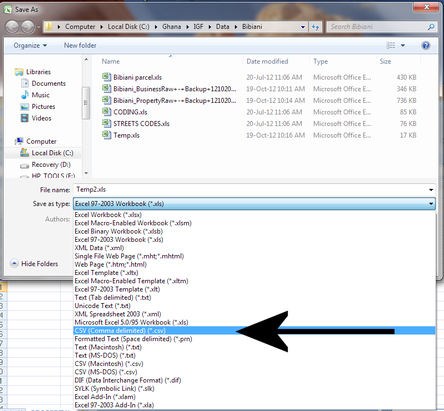Image resolution: width=444 pixels, height=411 pixels.
Task: Click the Back navigation arrow
Action: 12,27
